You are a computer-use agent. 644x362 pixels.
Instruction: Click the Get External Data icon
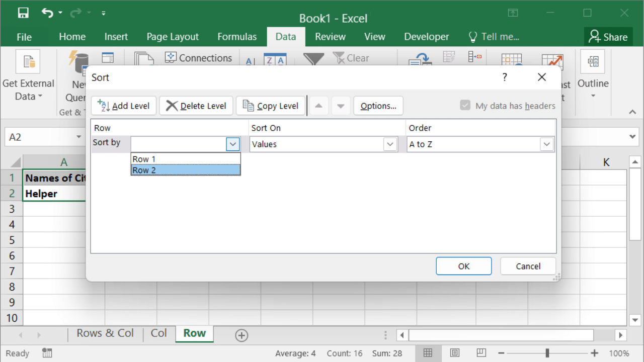[x=28, y=61]
